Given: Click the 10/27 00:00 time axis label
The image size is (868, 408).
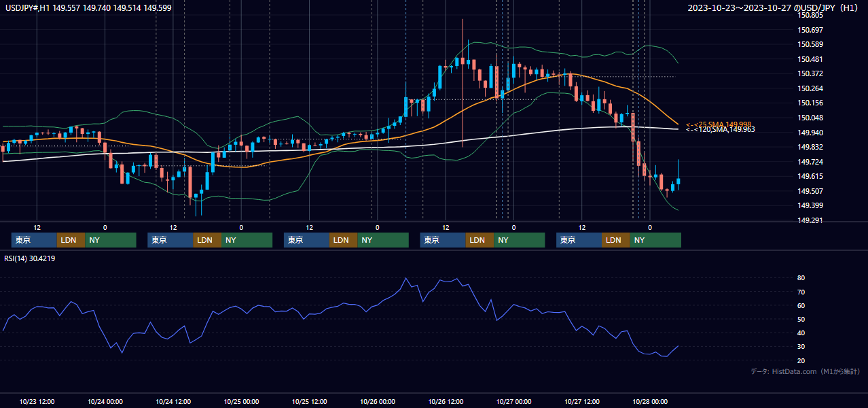Looking at the screenshot, I should click(x=514, y=401).
